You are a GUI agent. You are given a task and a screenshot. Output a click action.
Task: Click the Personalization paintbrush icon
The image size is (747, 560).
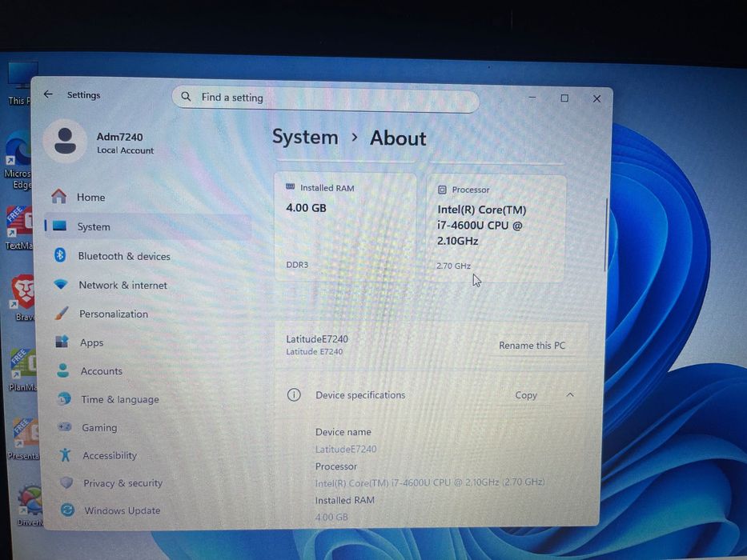click(x=62, y=313)
